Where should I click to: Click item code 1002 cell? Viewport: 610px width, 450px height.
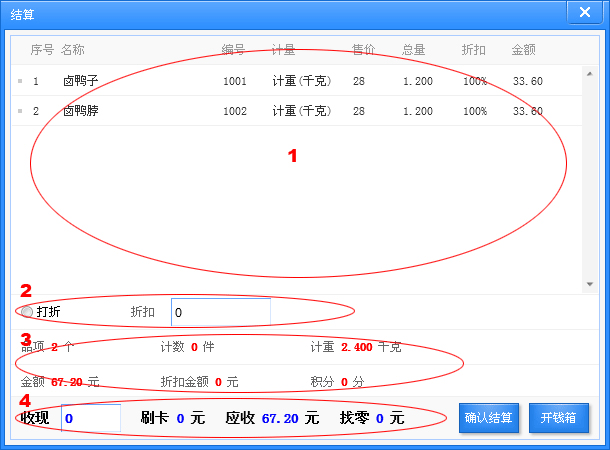(235, 111)
